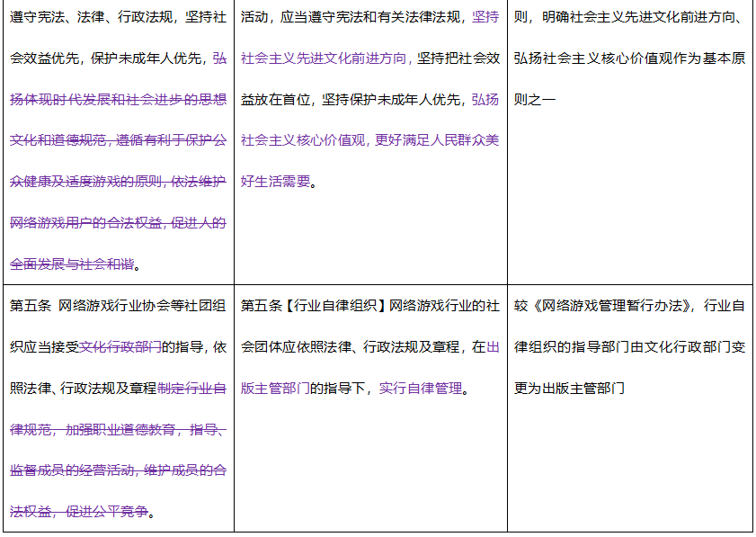This screenshot has height=537, width=756.
Task: Click struck-through text '法权益，促进公平竞争'
Action: click(x=79, y=512)
